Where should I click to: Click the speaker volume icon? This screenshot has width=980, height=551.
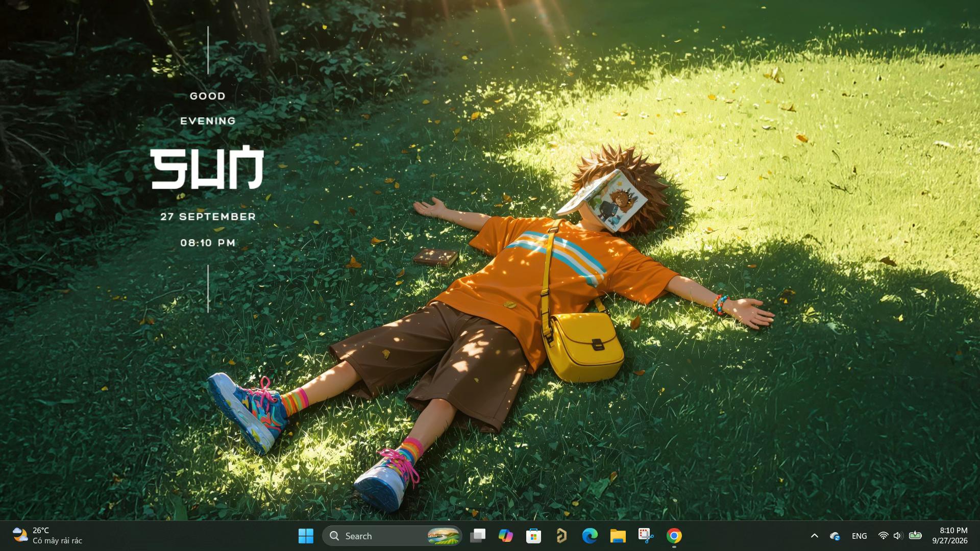pos(898,536)
